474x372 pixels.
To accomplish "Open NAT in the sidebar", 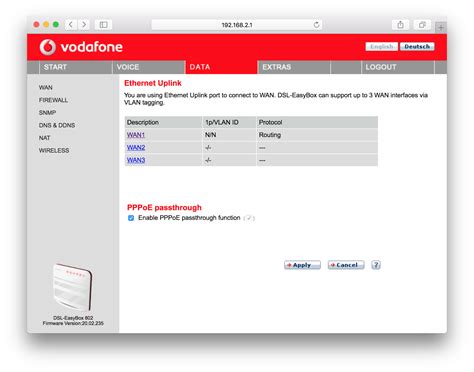I will tap(44, 138).
